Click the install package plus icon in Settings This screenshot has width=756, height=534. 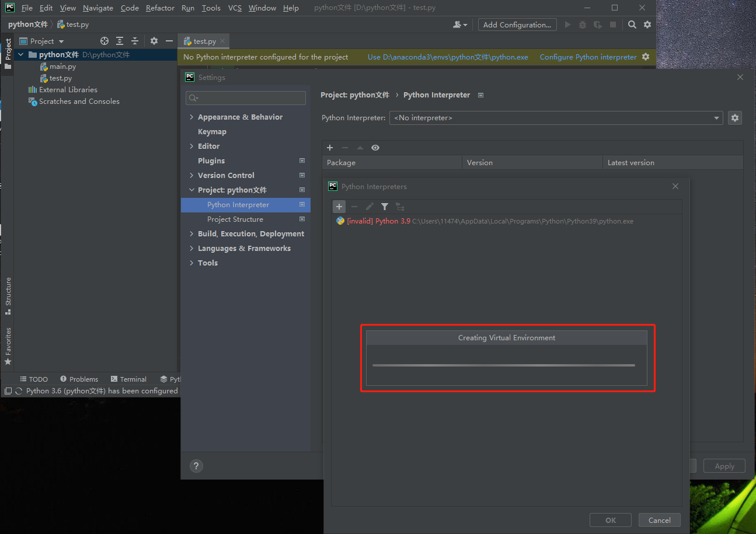coord(330,148)
